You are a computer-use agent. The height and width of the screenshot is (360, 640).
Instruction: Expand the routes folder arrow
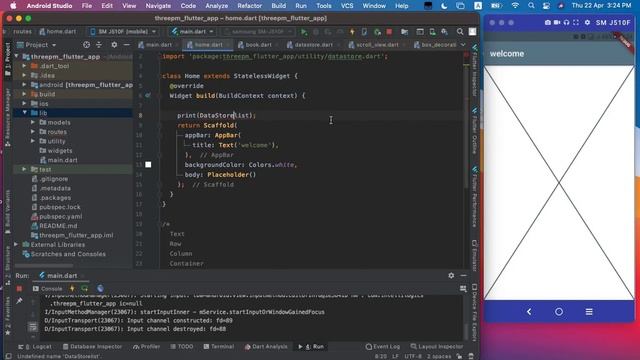33,132
